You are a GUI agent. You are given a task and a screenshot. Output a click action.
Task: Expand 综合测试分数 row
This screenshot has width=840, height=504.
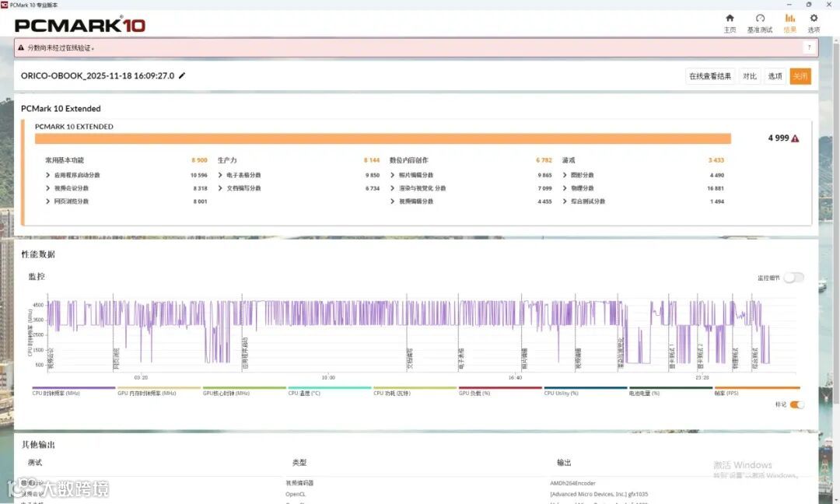click(565, 201)
